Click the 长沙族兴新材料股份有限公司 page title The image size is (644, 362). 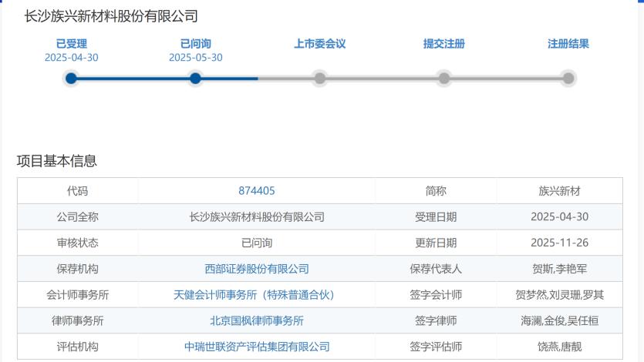click(111, 15)
